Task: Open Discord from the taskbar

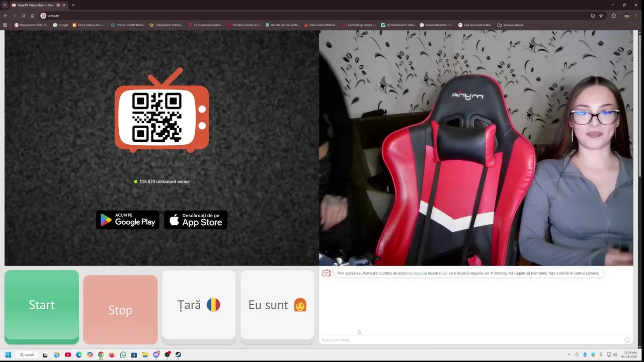Action: point(156,354)
